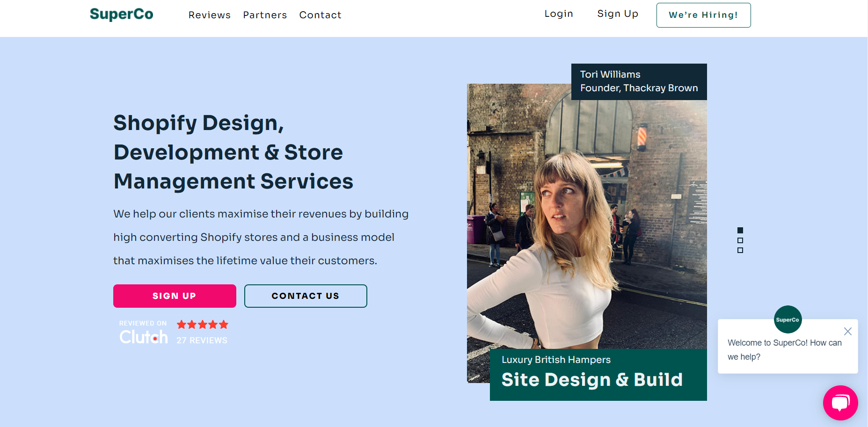Click the CONTACT US button
The width and height of the screenshot is (868, 427).
pos(306,296)
